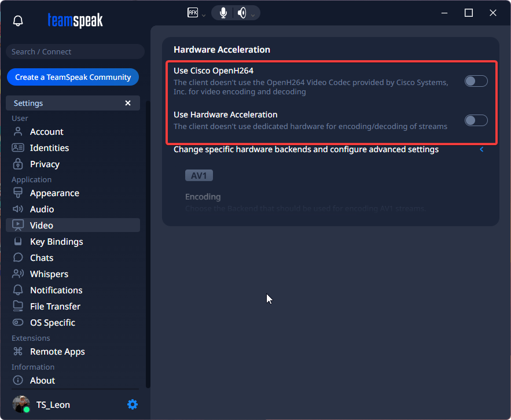Screen dimensions: 511x420
Task: Enable the Use Cisco OpenH264 toggle
Action: click(476, 81)
